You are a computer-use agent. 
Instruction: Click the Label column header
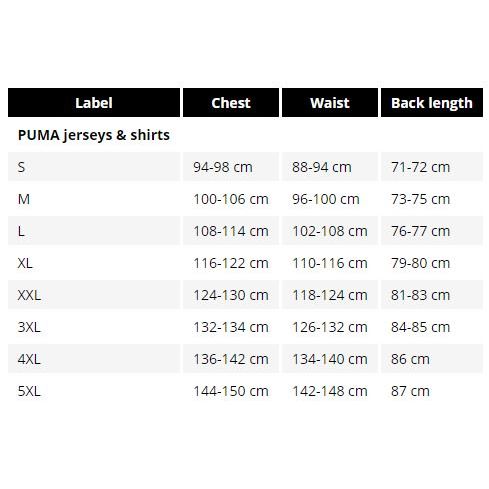94,103
